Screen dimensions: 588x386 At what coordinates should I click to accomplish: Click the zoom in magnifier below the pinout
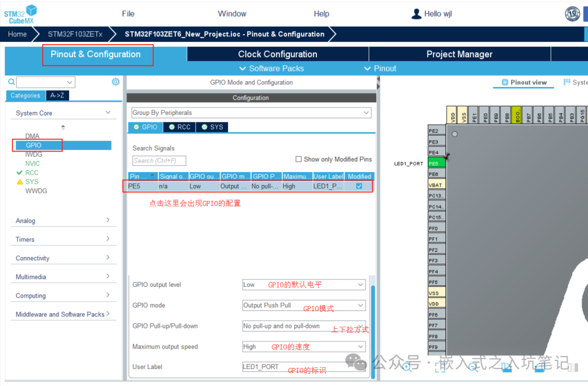(x=406, y=367)
